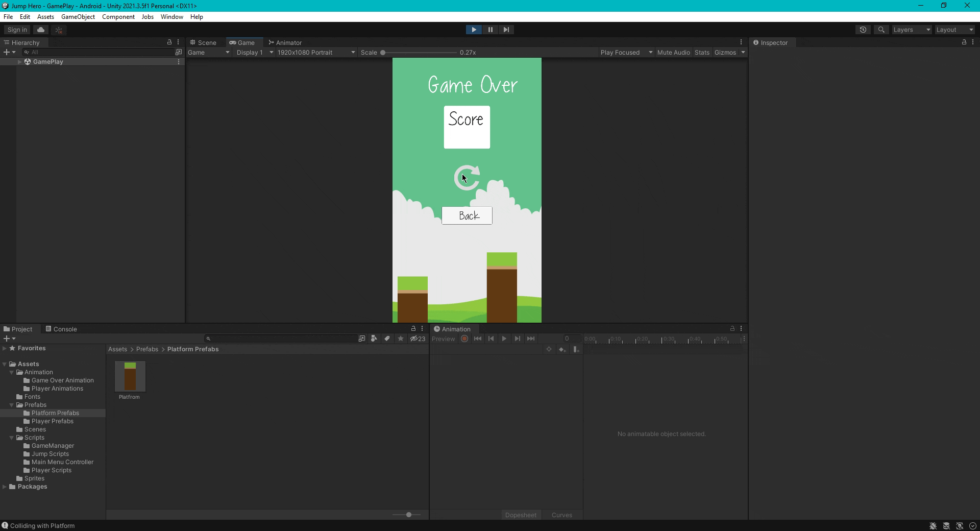Image resolution: width=980 pixels, height=531 pixels.
Task: Open the cloud services icon
Action: 41,30
